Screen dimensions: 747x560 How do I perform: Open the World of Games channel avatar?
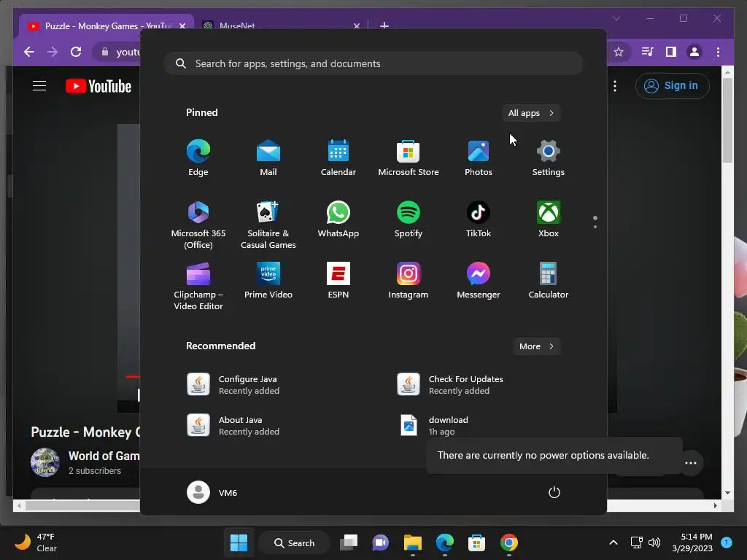coord(44,462)
